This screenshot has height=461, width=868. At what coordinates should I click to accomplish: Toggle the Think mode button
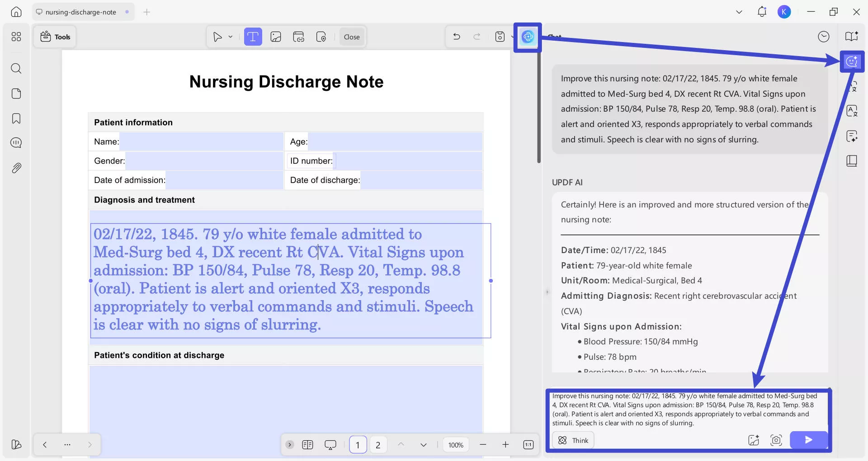[573, 440]
